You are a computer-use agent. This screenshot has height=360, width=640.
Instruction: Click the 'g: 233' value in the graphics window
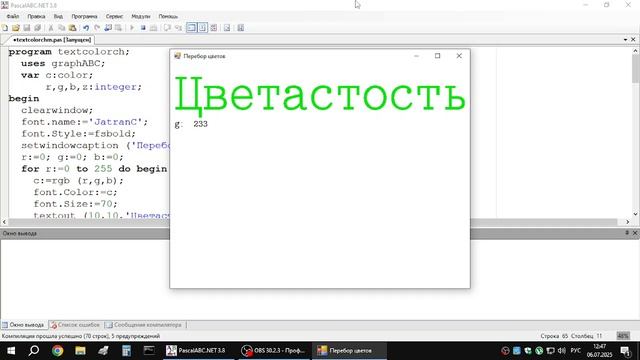tap(191, 124)
